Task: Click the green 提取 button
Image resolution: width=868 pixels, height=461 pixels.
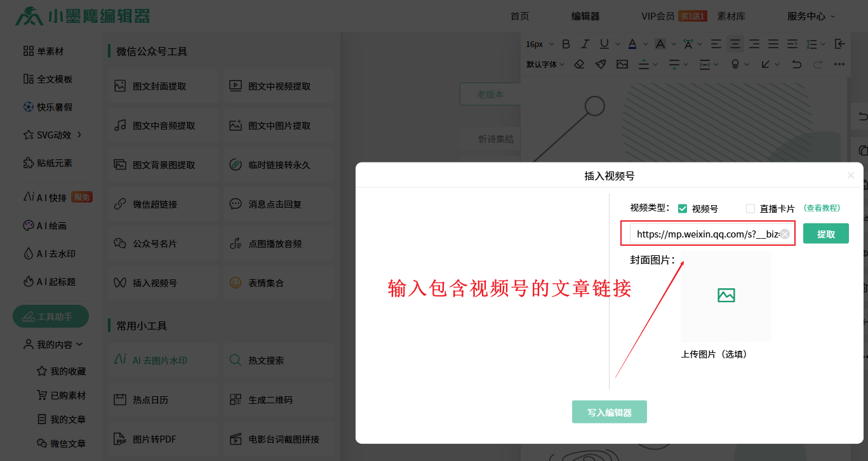Action: click(x=826, y=234)
